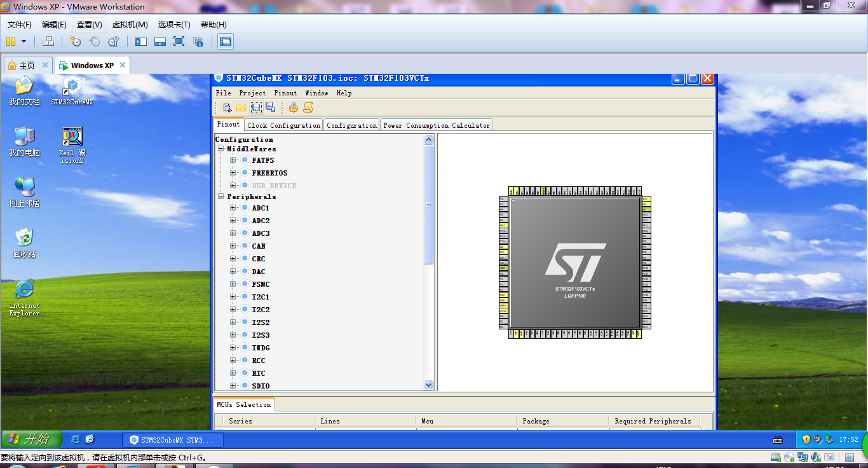Expand the ADC1 peripheral node

pos(233,208)
